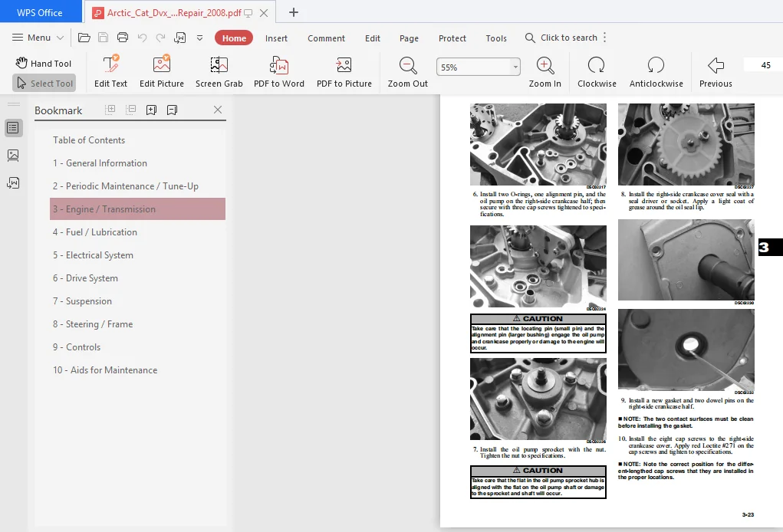This screenshot has height=532, width=783.
Task: Choose the Edit Text tool
Action: [111, 72]
